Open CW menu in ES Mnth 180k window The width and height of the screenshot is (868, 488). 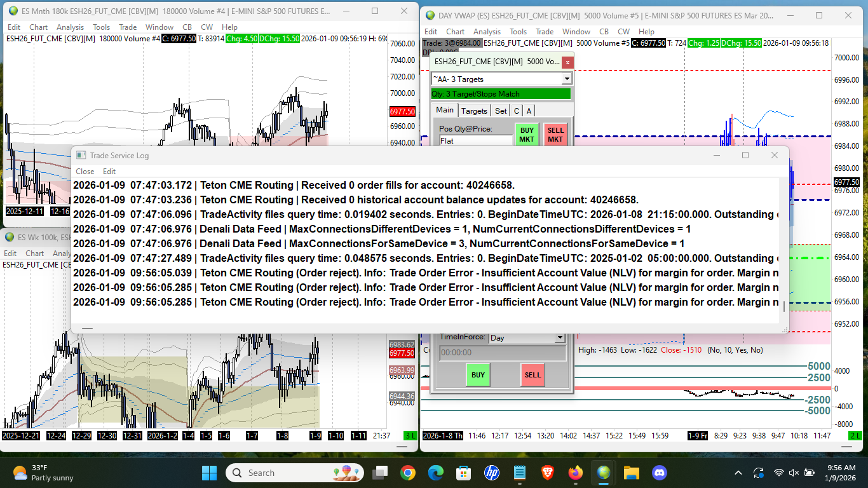pos(207,27)
